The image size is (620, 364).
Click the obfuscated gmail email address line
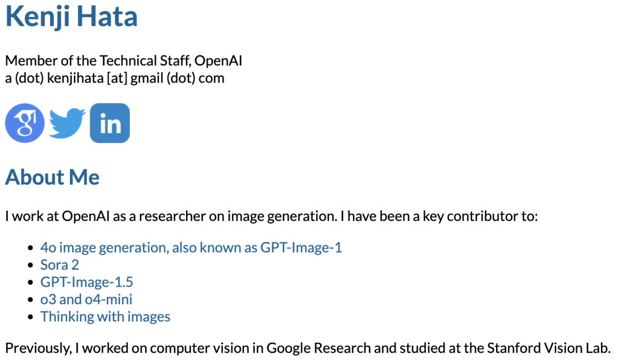[114, 78]
